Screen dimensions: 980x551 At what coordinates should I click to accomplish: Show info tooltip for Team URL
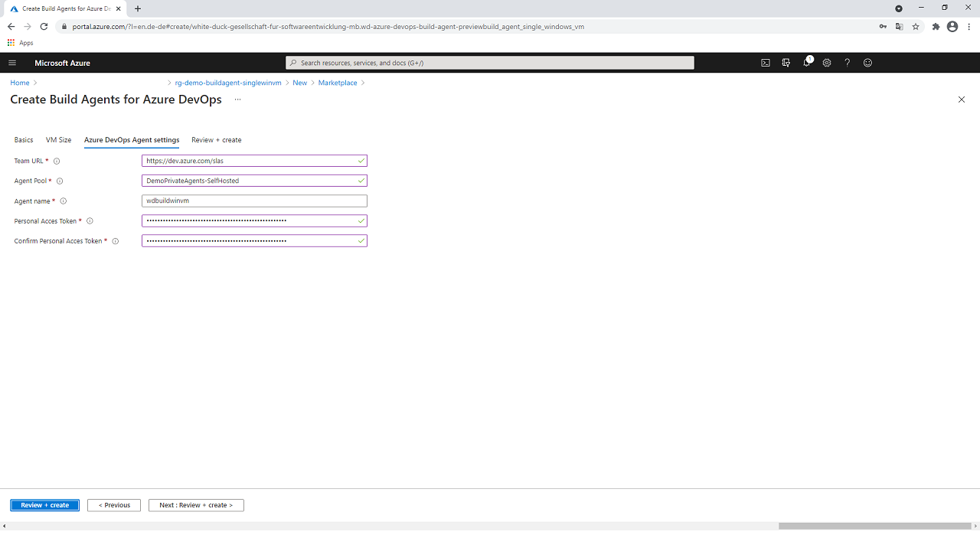[x=57, y=161]
